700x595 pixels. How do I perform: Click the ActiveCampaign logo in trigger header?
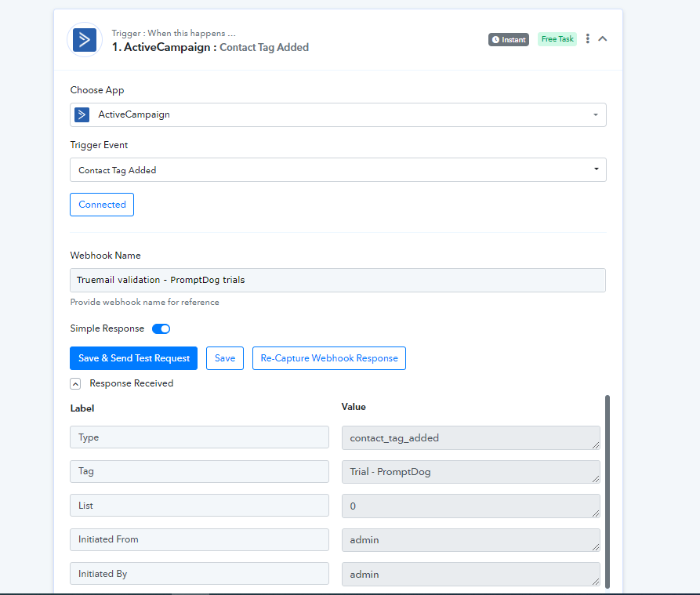[85, 40]
